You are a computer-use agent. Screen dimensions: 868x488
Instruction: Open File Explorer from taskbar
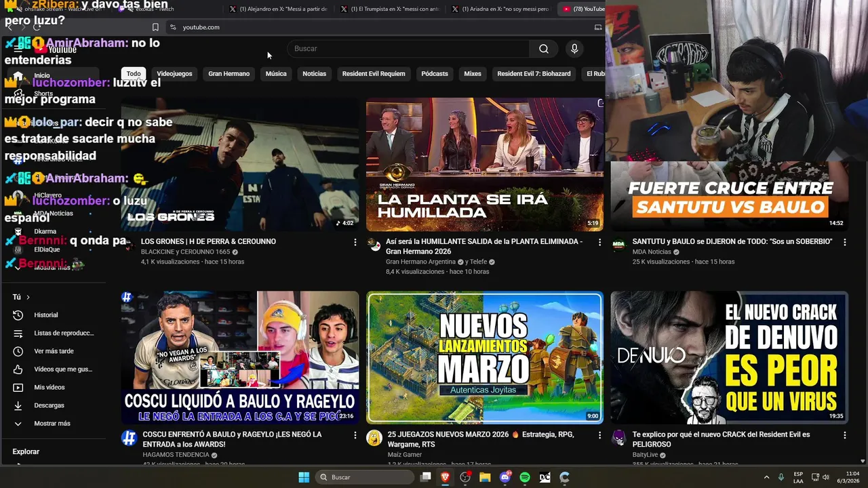(485, 477)
